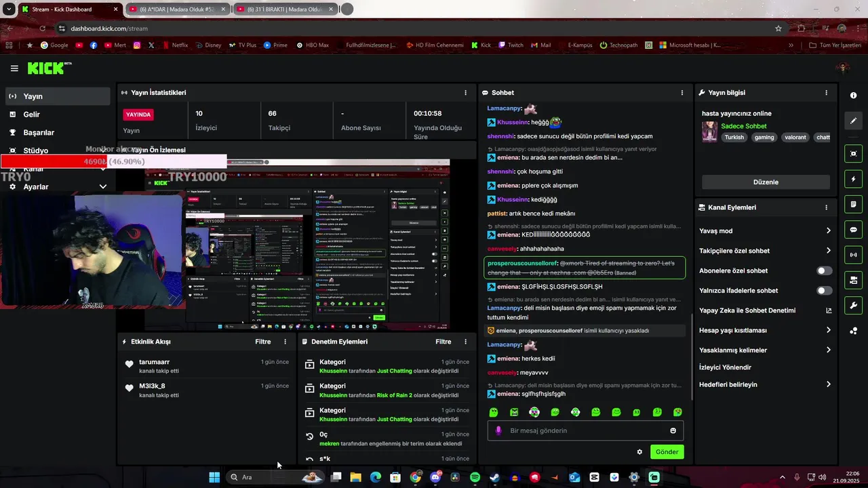Toggle the wrench stream info widget
868x488 pixels.
coord(854,305)
